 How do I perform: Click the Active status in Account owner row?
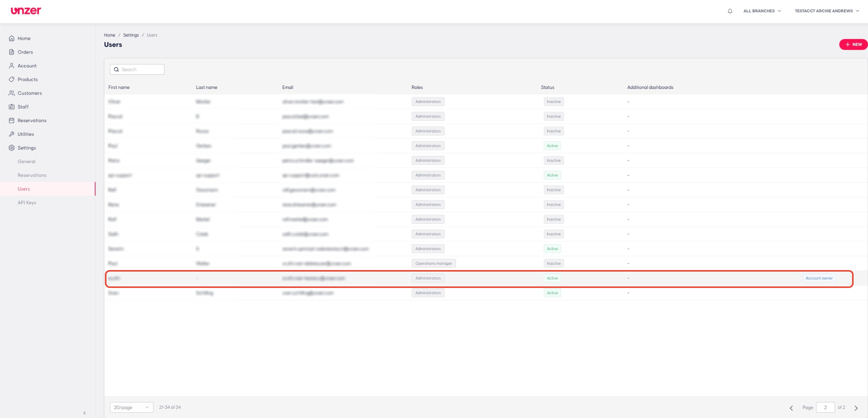tap(552, 278)
